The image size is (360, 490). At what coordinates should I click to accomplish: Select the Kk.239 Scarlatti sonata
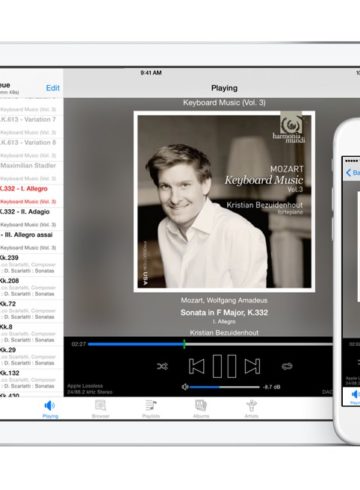tap(32, 264)
